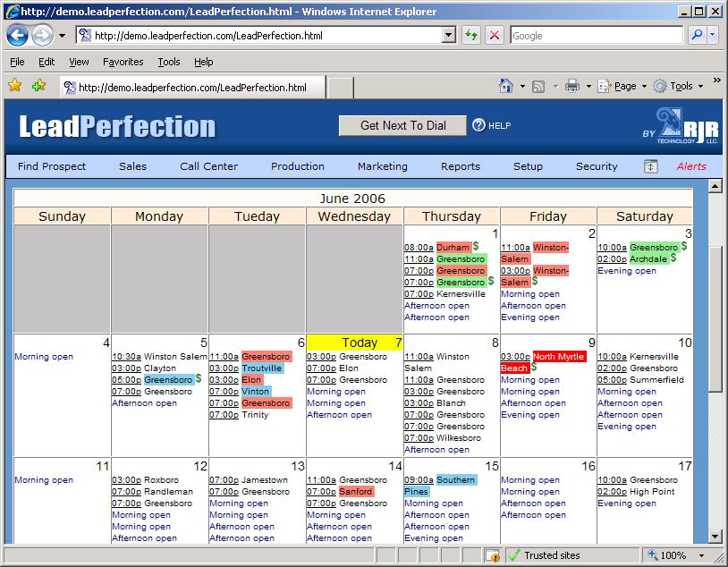Open the Edit menu

47,62
